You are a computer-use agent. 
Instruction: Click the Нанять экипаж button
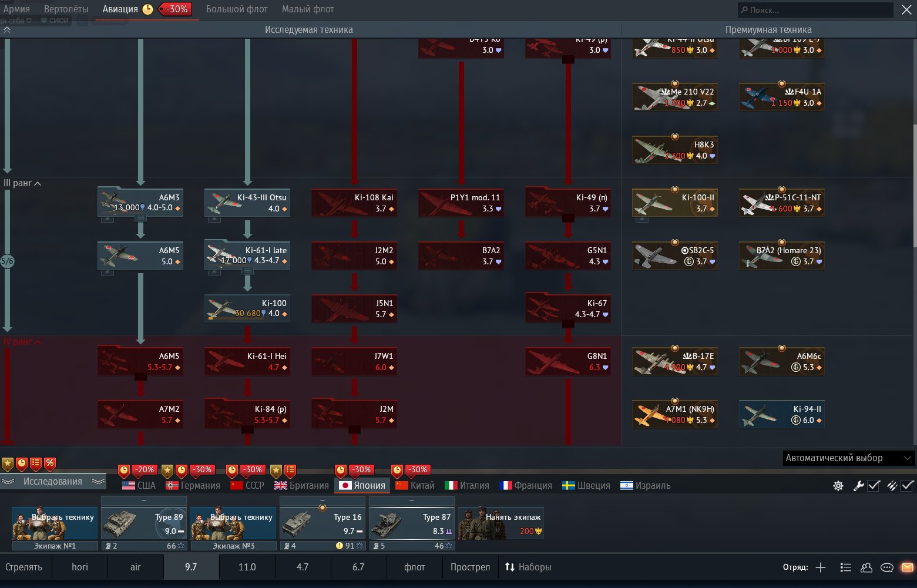[x=501, y=523]
